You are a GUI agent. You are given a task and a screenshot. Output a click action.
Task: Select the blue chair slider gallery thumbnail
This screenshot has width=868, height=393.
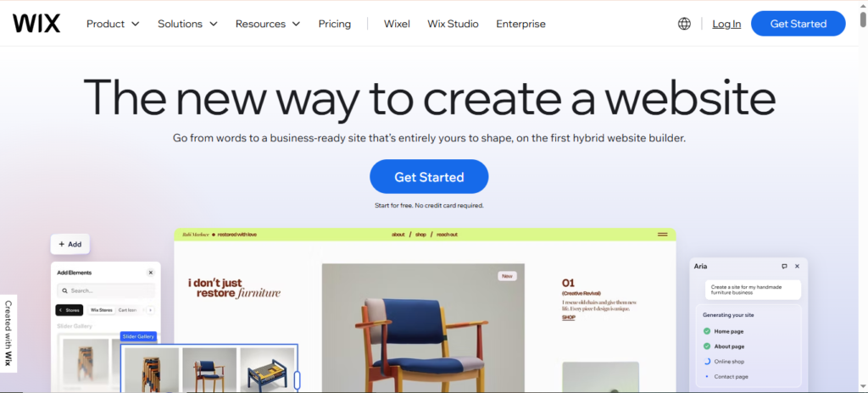point(209,370)
